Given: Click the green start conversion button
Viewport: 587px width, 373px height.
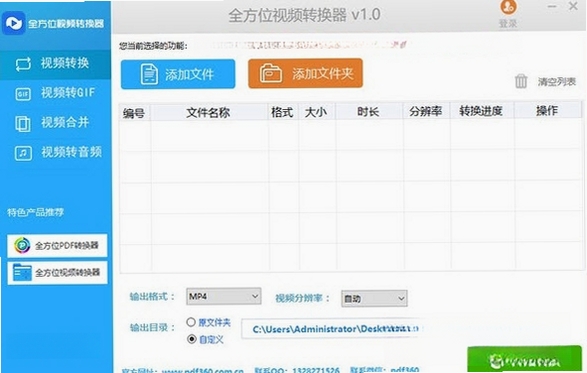Looking at the screenshot, I should coord(524,360).
